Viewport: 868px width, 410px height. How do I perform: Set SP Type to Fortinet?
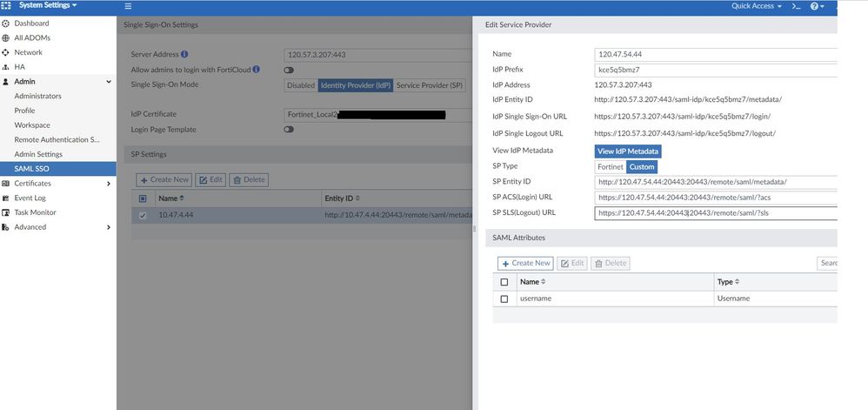[x=611, y=167]
